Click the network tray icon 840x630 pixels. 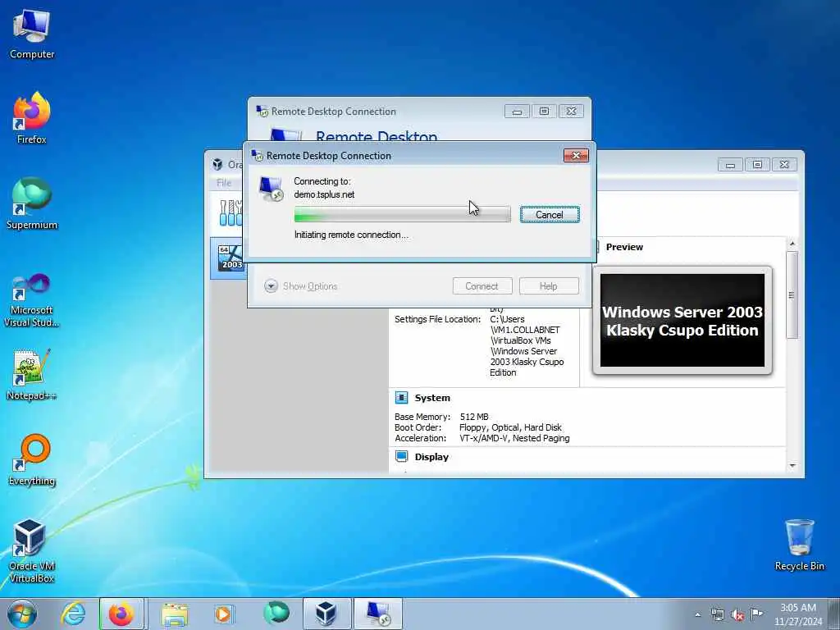click(717, 614)
